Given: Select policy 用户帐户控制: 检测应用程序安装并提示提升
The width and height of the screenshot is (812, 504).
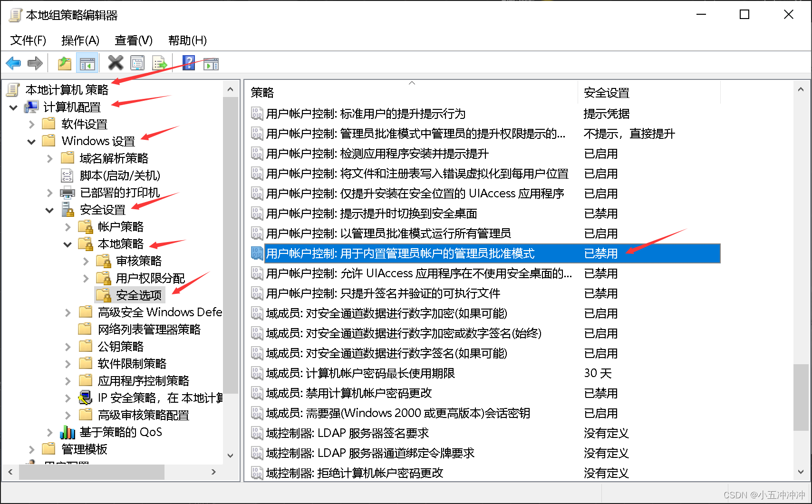Looking at the screenshot, I should pos(377,154).
